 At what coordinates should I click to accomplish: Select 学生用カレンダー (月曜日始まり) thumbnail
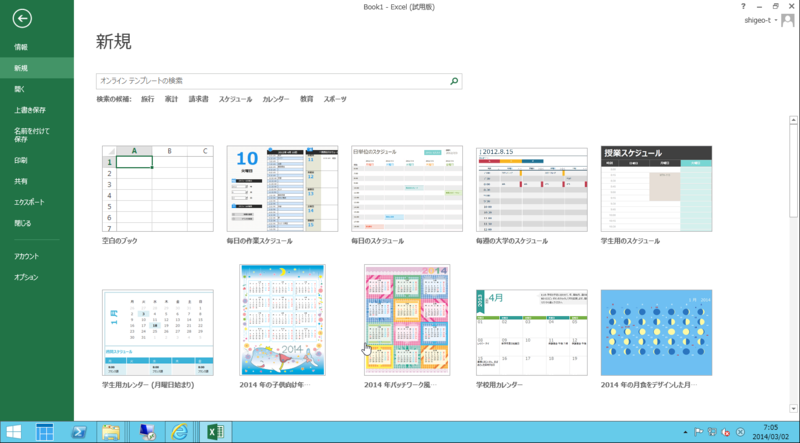[158, 333]
